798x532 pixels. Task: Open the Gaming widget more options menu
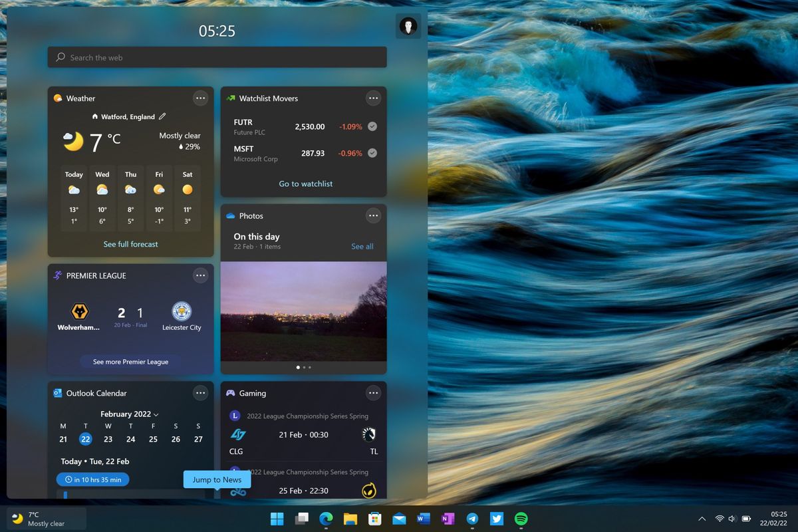point(373,392)
